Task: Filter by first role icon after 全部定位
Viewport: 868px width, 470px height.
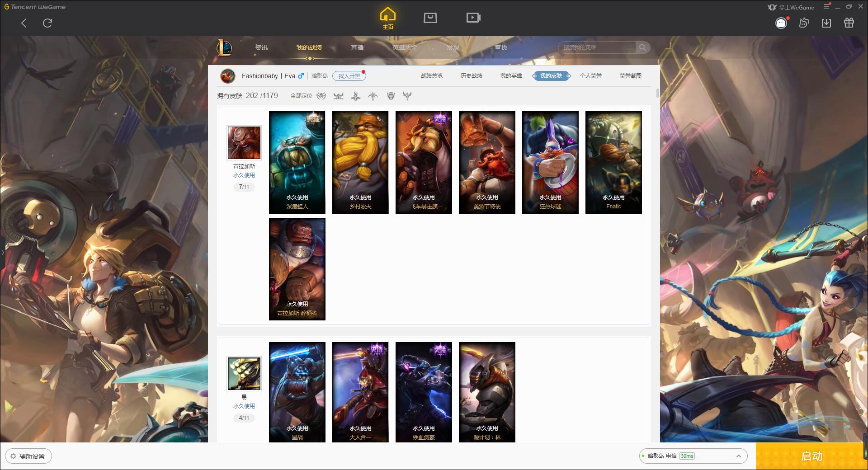Action: point(321,96)
